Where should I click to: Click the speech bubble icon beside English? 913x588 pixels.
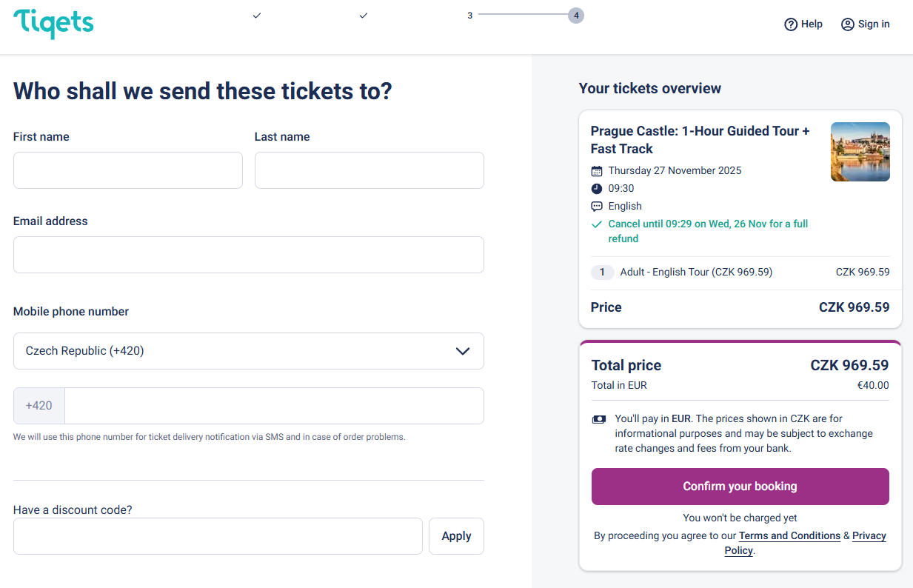point(597,207)
